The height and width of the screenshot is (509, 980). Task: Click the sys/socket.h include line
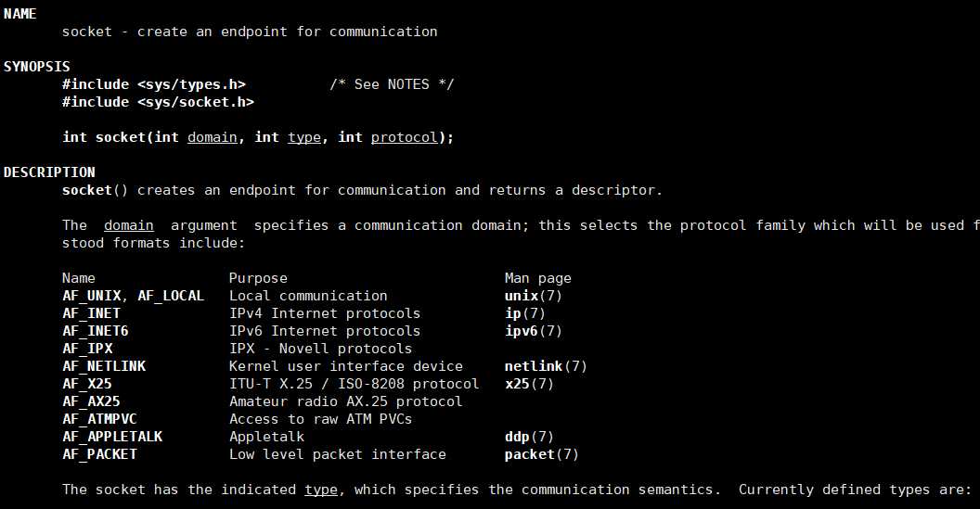pos(158,102)
